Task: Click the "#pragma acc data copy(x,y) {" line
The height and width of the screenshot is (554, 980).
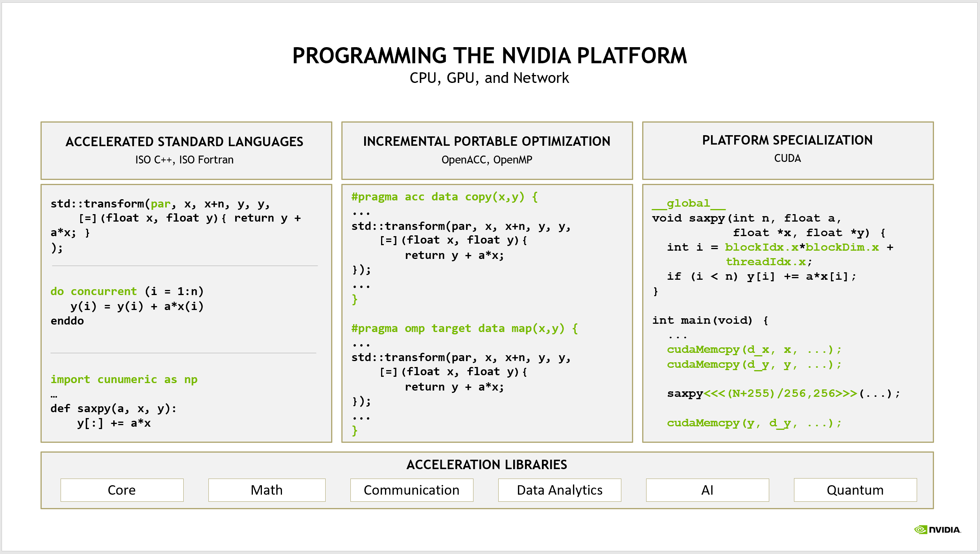Action: click(445, 197)
